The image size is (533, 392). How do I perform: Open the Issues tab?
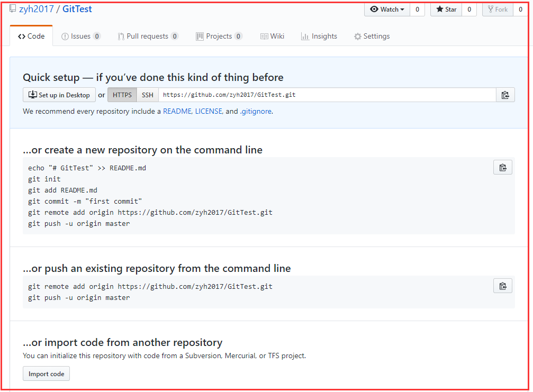(x=81, y=36)
